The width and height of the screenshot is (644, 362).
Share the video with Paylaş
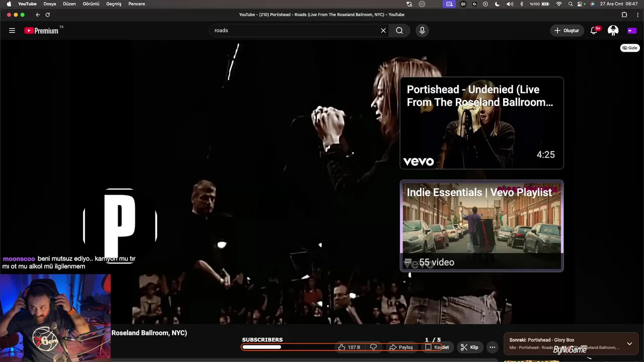tap(401, 347)
